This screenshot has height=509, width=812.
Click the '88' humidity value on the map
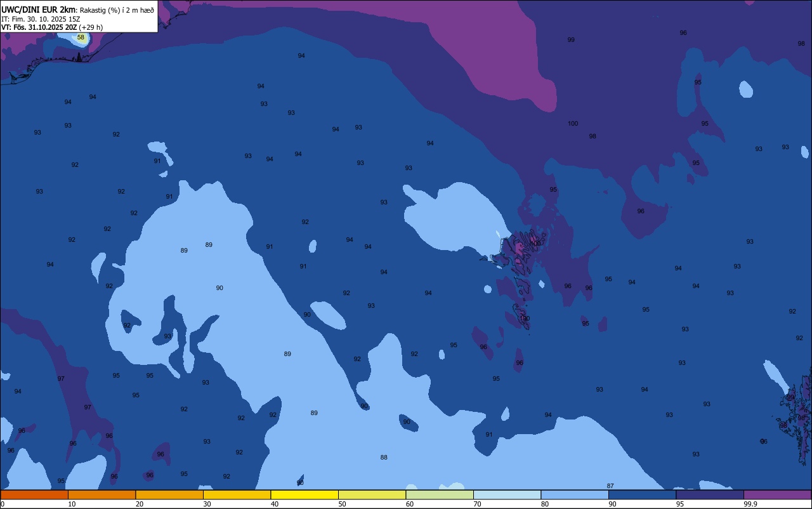pyautogui.click(x=384, y=457)
